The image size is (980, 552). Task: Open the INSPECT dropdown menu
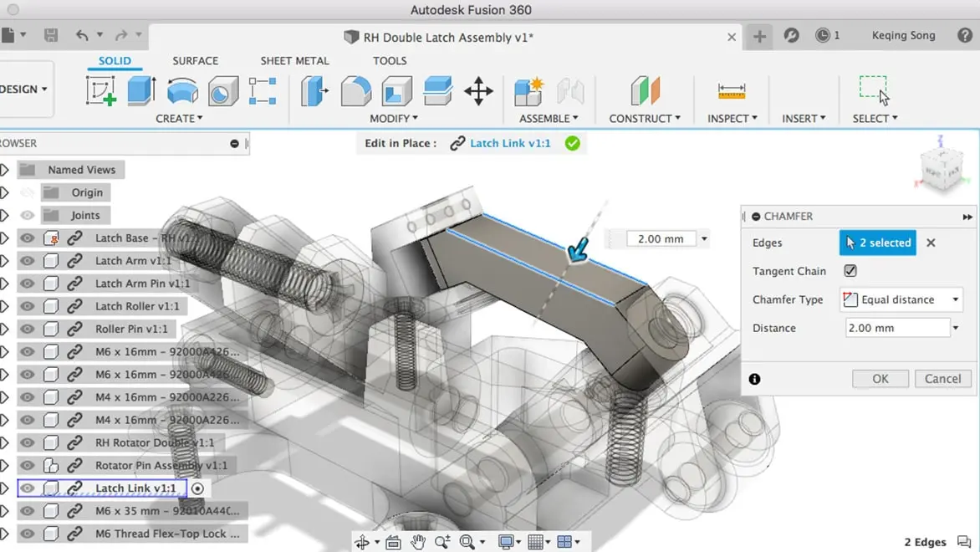732,118
